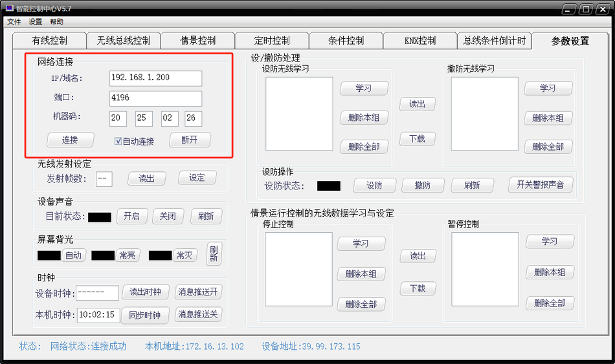Click the 撤防无线学习 list box
615x364 pixels.
[485, 114]
